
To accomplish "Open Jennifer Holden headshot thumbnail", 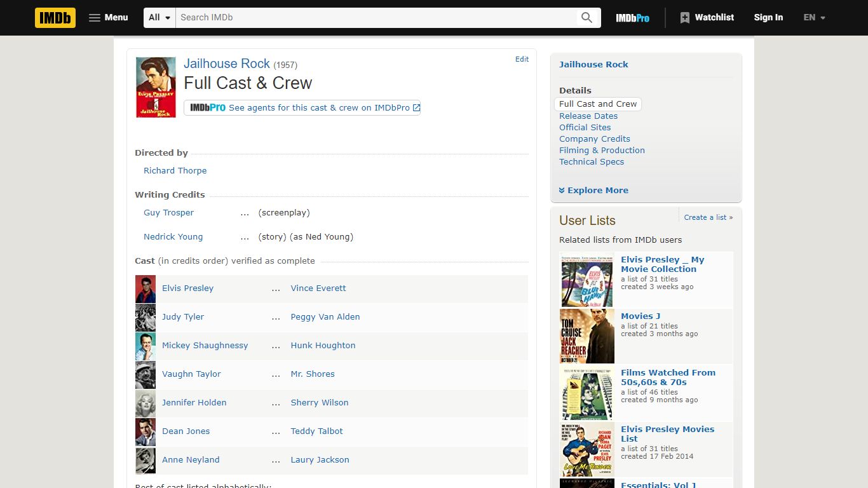I will pos(146,403).
